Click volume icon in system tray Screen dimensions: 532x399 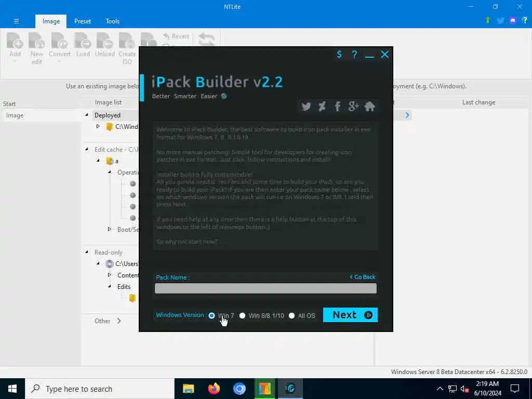[x=464, y=389]
